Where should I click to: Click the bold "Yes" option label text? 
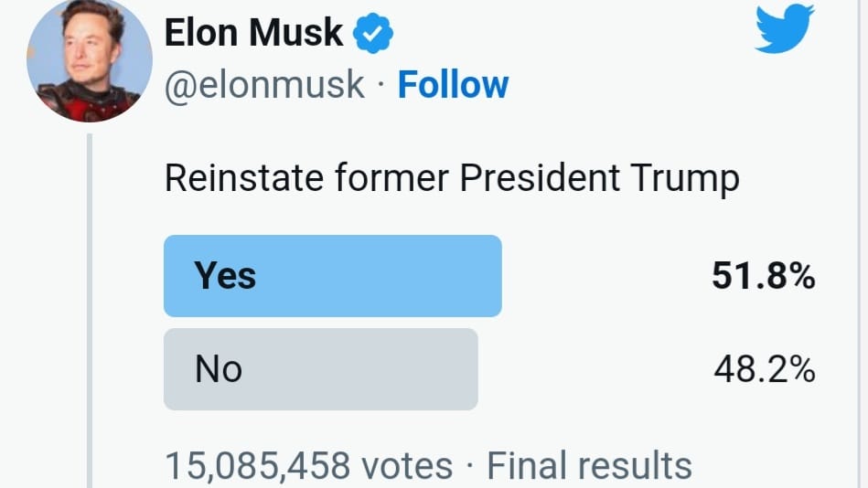225,276
